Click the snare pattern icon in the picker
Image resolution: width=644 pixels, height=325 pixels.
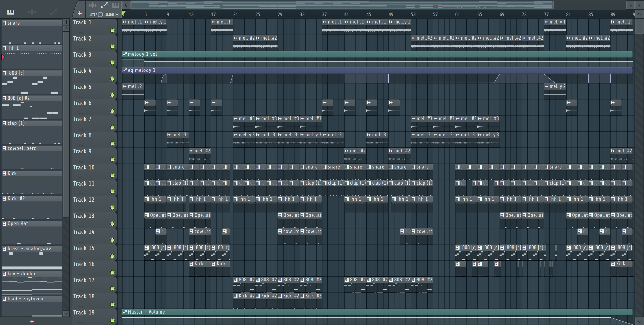pyautogui.click(x=4, y=23)
